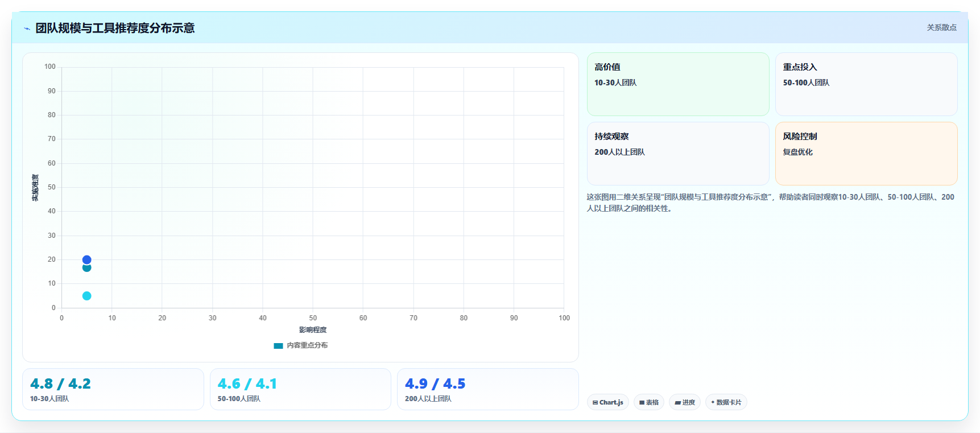This screenshot has width=980, height=433.
Task: Click the 内容重点分布 legend label
Action: (x=307, y=345)
